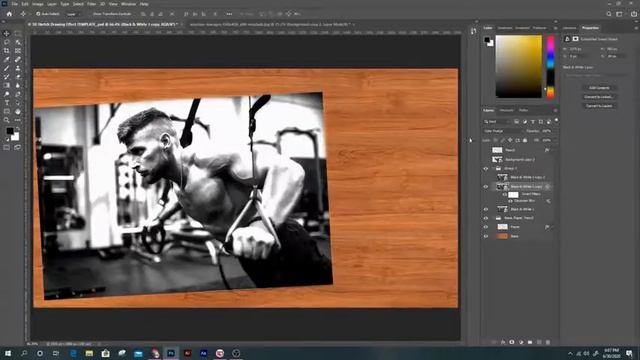Click the foreground color swatch in toolbar
Viewport: 640px width, 360px height.
pyautogui.click(x=9, y=131)
